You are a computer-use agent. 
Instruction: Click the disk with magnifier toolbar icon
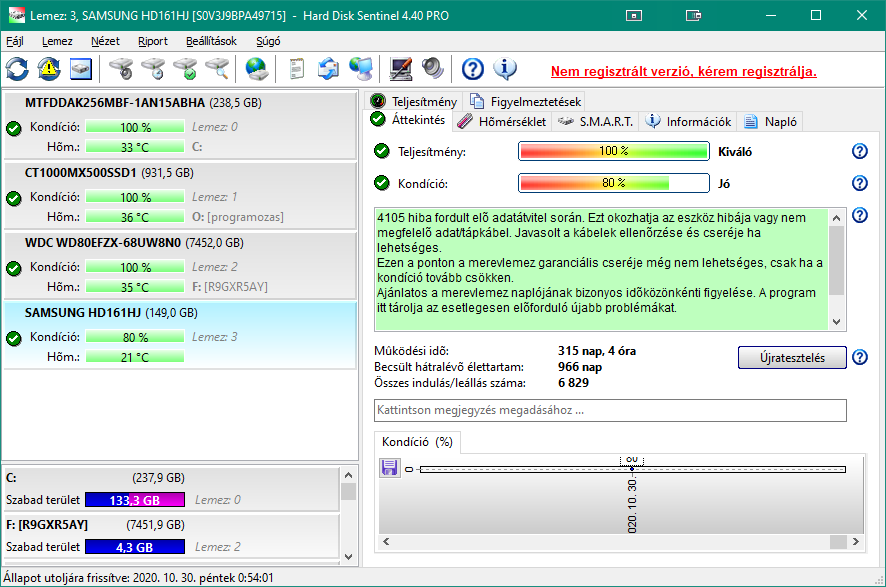click(217, 69)
